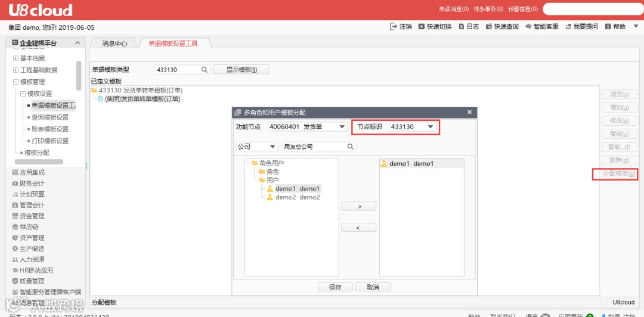644x317 pixels.
Task: Click the 注销 logout icon in the header
Action: (x=393, y=27)
